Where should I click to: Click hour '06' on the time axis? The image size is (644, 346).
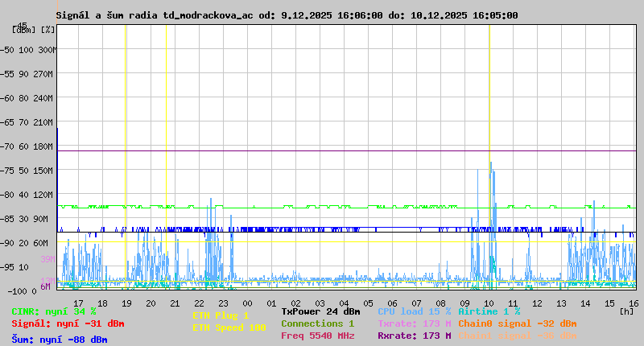tap(392, 303)
